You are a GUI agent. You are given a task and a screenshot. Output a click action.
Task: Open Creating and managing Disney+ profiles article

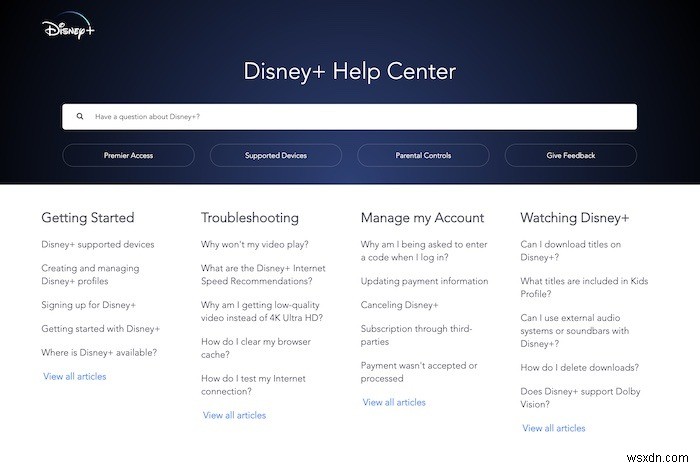pyautogui.click(x=90, y=275)
